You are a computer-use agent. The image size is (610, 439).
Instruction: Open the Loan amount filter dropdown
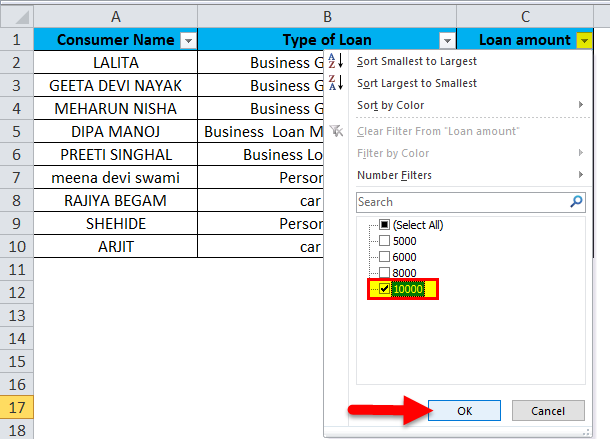point(584,40)
